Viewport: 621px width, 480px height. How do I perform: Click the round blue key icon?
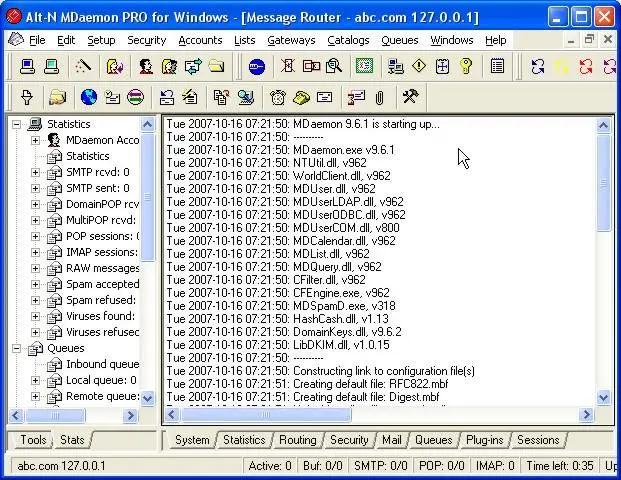click(257, 66)
